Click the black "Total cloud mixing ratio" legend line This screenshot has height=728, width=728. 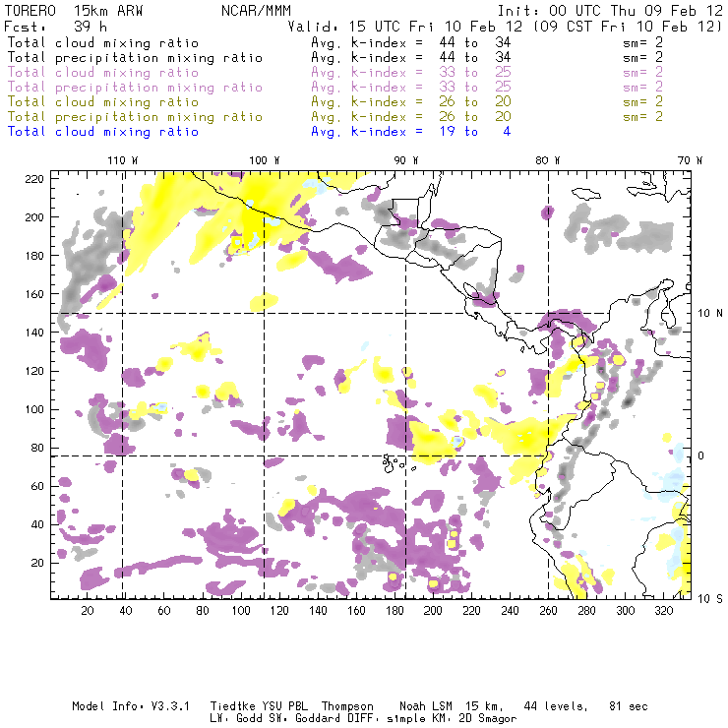[x=103, y=42]
